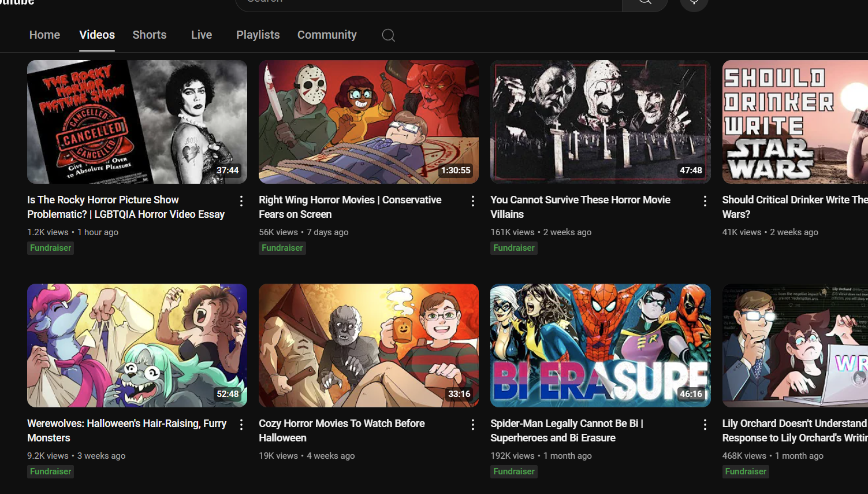Open options menu for Cozy Horror Movies video
868x494 pixels.
point(473,425)
